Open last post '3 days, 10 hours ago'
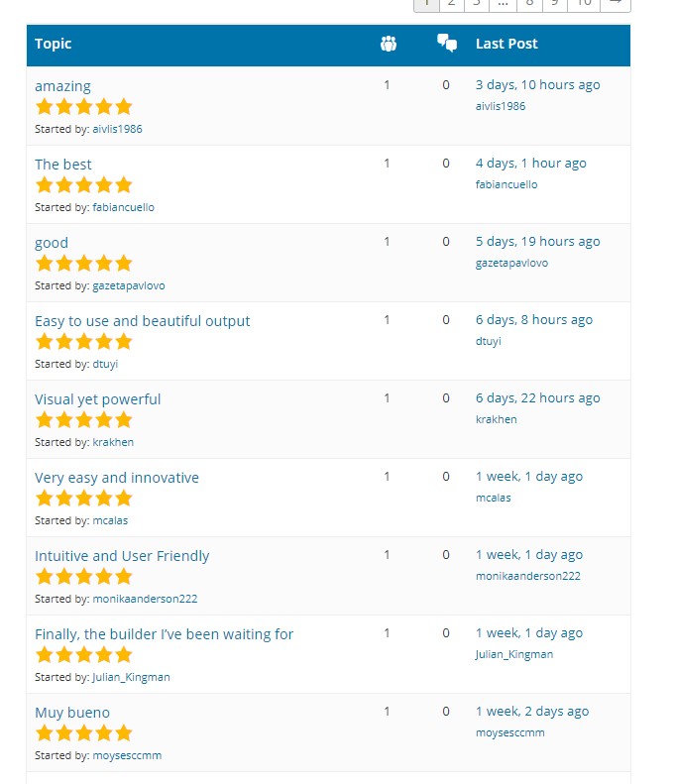The height and width of the screenshot is (784, 674). [x=537, y=85]
